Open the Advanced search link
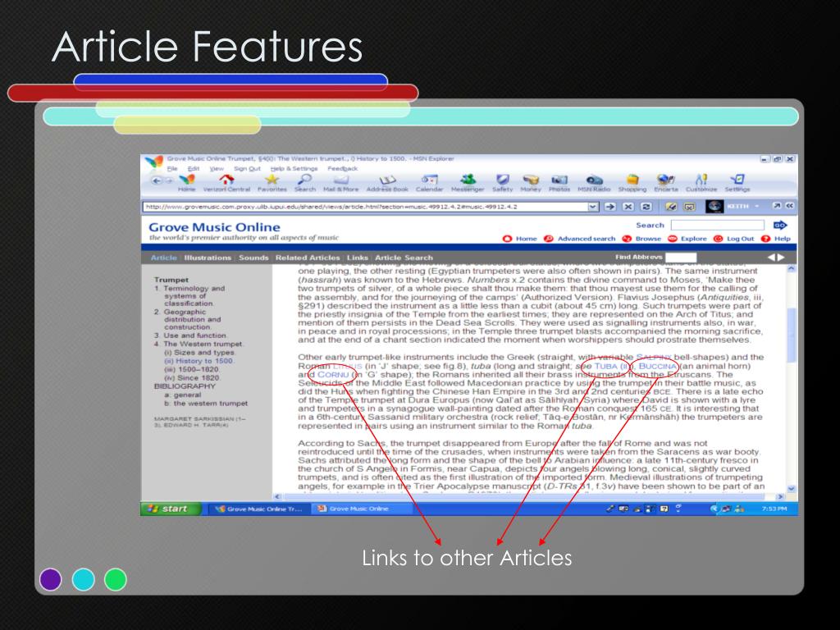 [x=586, y=239]
